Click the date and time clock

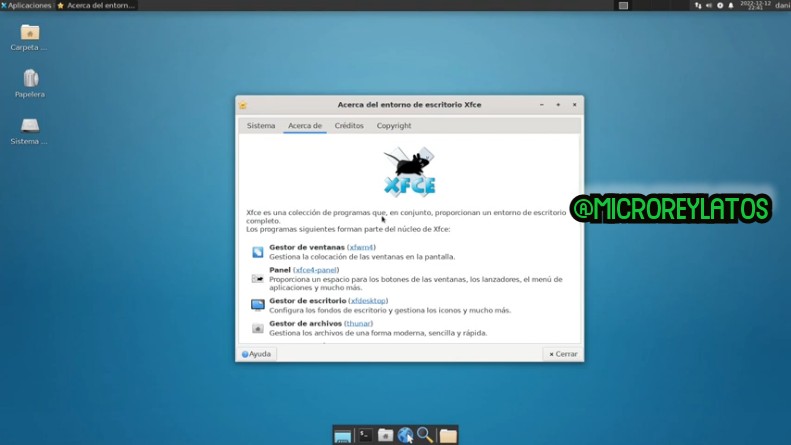[x=755, y=5]
